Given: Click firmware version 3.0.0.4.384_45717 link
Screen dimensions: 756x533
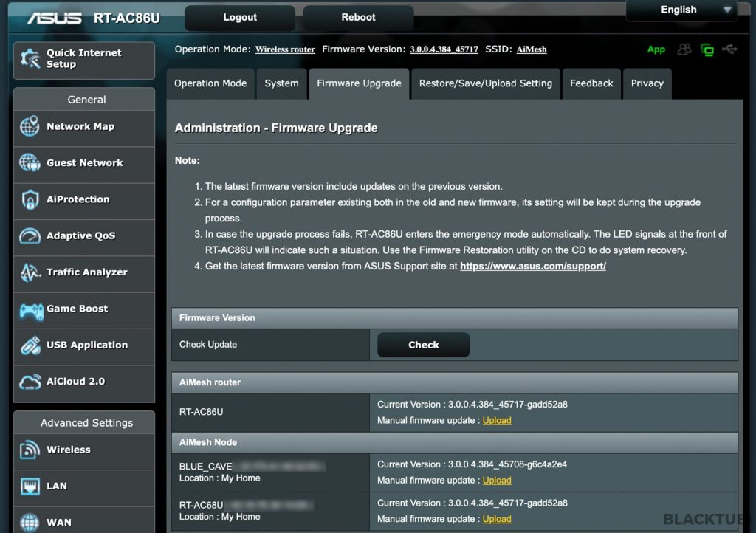Looking at the screenshot, I should [x=444, y=49].
